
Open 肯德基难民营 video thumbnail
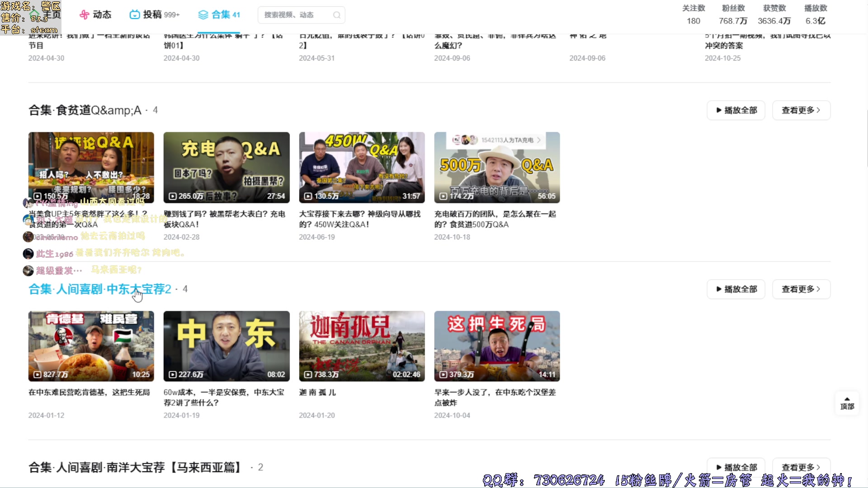point(91,346)
